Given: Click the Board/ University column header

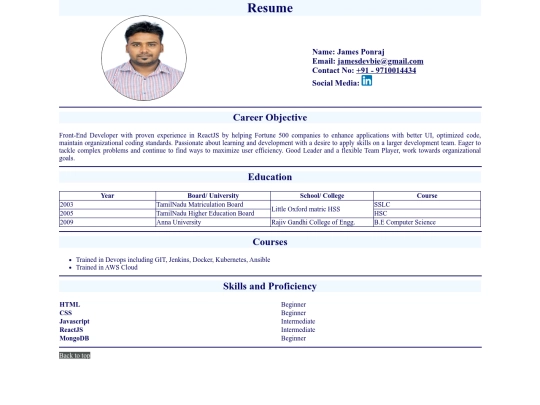Looking at the screenshot, I should (x=213, y=196).
